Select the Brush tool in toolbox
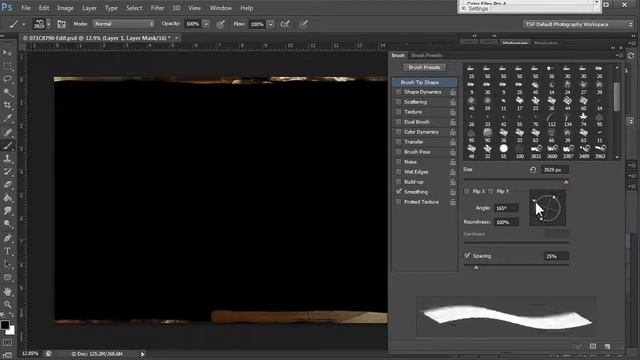The width and height of the screenshot is (640, 360). 7,145
